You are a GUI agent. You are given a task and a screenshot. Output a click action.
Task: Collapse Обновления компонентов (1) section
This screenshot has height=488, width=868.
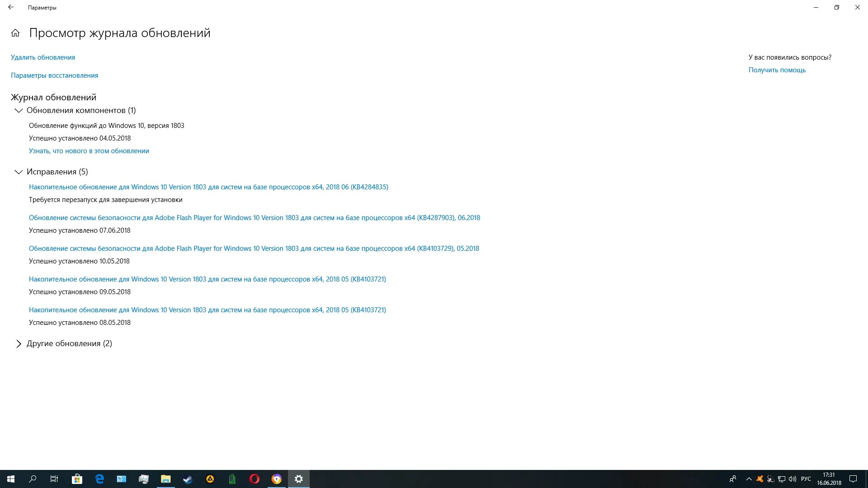(19, 110)
